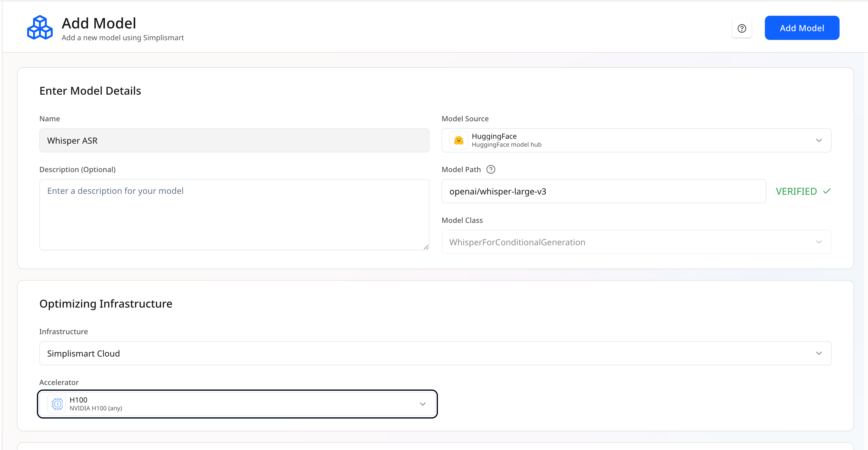The height and width of the screenshot is (450, 868).
Task: Click the green verified checkmark icon
Action: tap(827, 191)
